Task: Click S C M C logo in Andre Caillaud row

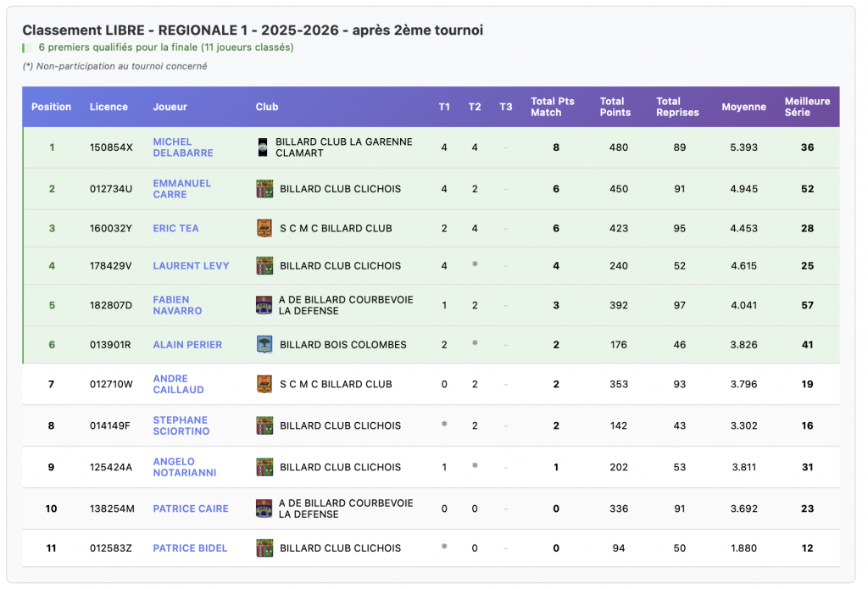Action: tap(264, 384)
